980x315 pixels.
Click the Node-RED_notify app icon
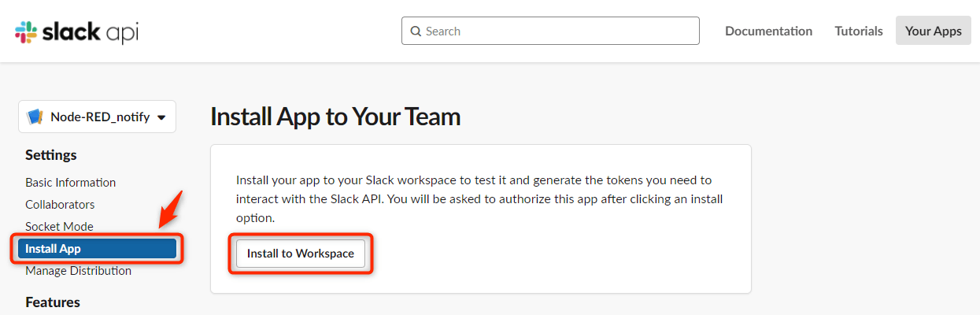point(35,117)
